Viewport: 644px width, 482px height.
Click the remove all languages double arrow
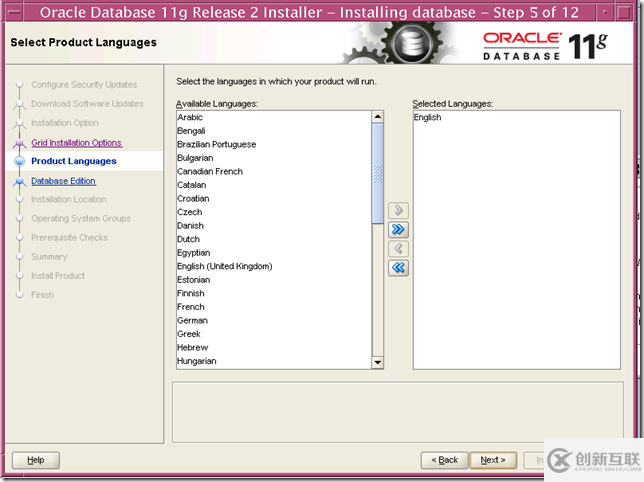(x=398, y=268)
